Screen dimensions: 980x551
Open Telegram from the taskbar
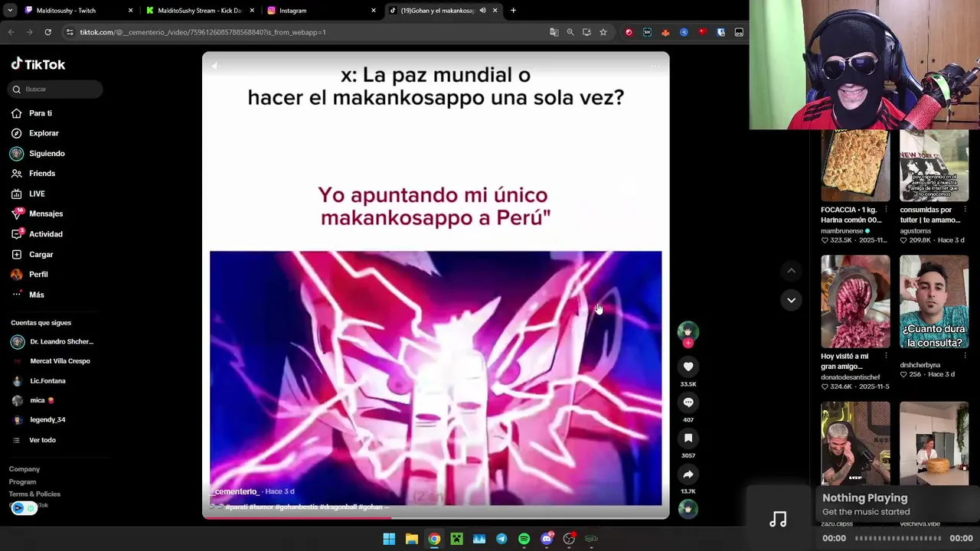[501, 539]
